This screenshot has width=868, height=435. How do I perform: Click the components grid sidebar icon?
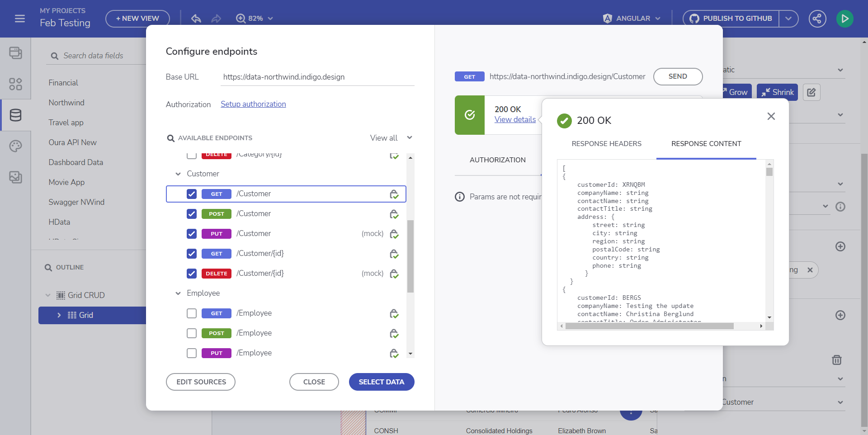tap(15, 84)
